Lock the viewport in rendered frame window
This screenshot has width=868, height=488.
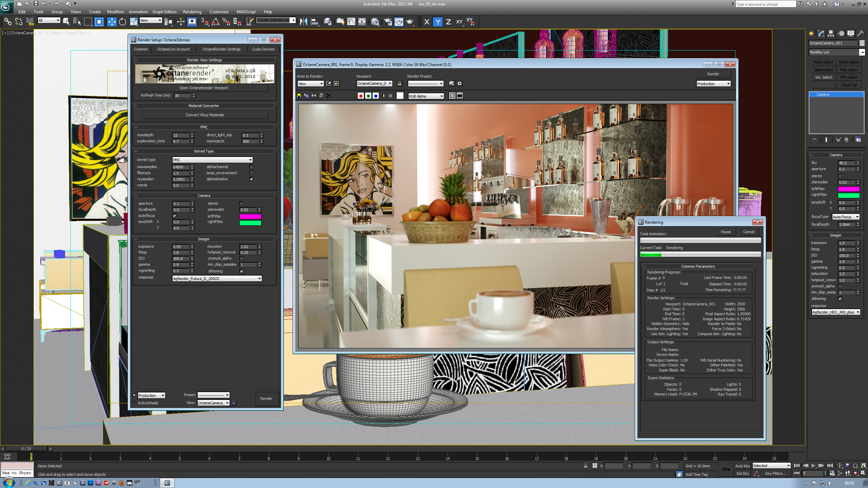tap(400, 83)
